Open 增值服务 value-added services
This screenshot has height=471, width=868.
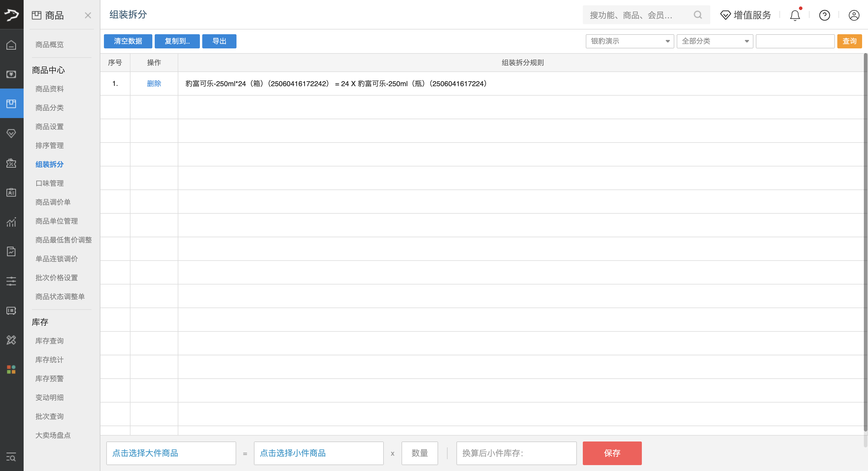point(746,15)
